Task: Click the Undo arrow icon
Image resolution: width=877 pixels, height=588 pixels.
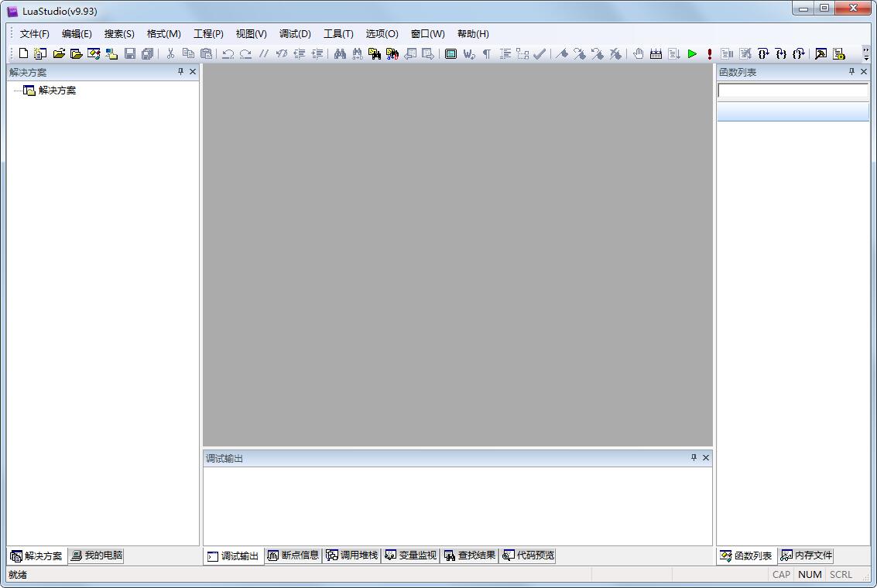Action: pos(228,53)
